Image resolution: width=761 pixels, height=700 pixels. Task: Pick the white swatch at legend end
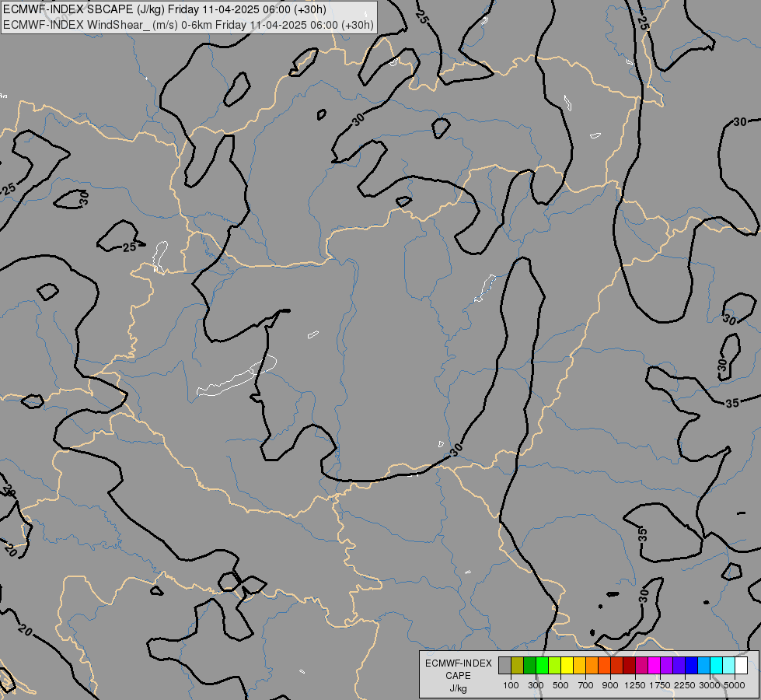click(x=741, y=665)
